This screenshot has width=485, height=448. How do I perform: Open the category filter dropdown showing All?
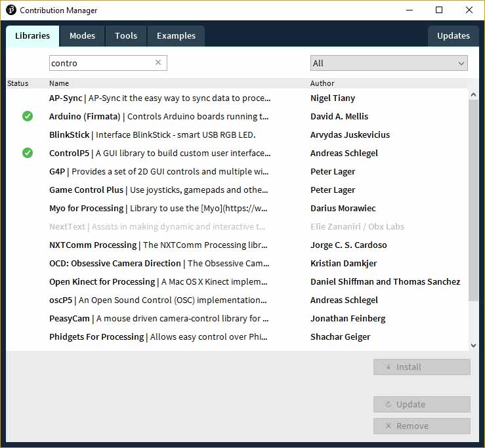389,63
